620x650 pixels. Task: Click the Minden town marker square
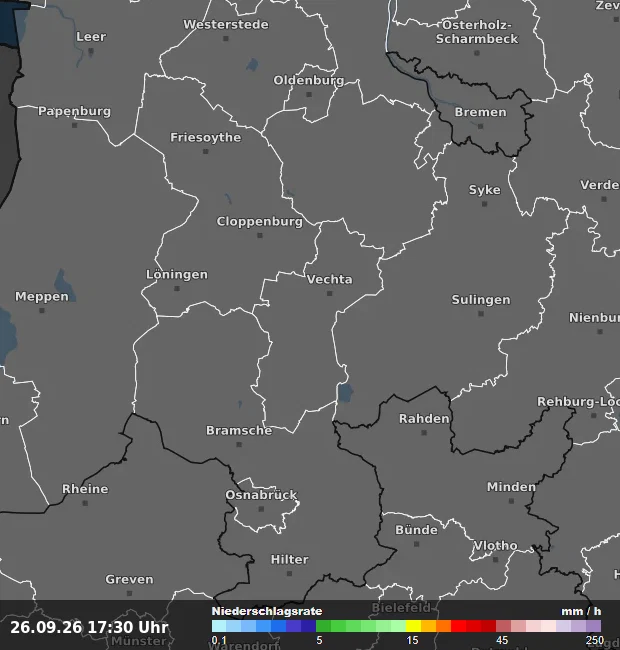click(x=511, y=501)
